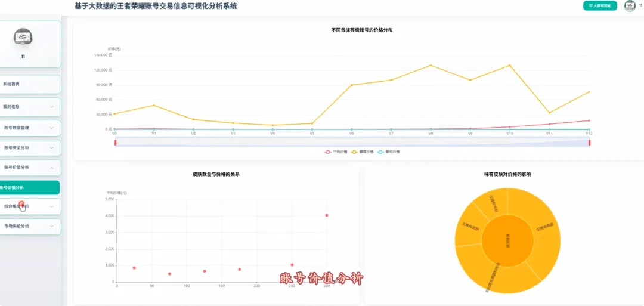Toggle the 平均价格 legend series
The image size is (644, 306).
click(x=336, y=152)
